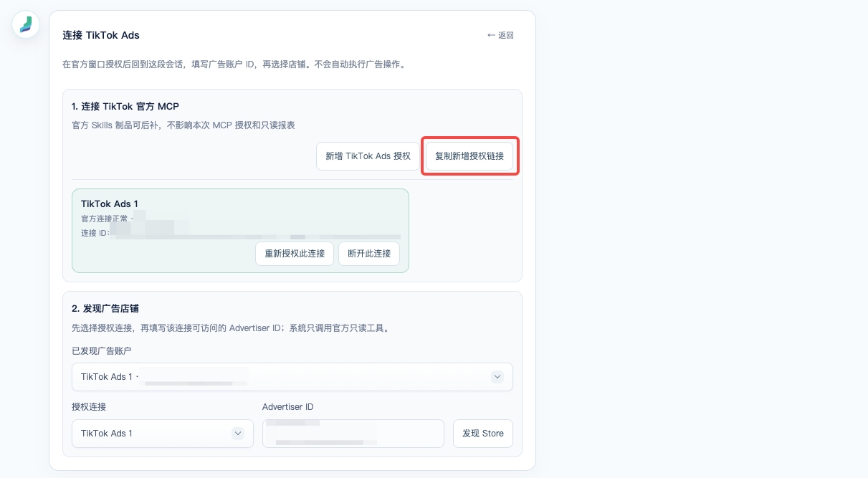This screenshot has width=868, height=478.
Task: Click 重新授权此连接 button
Action: (x=295, y=254)
